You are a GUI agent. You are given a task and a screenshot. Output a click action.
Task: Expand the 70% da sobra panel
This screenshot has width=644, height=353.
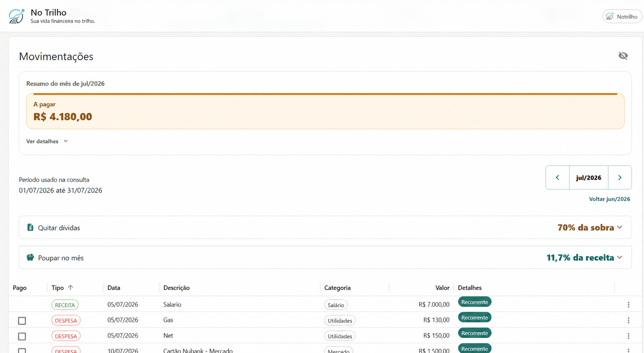tap(590, 227)
